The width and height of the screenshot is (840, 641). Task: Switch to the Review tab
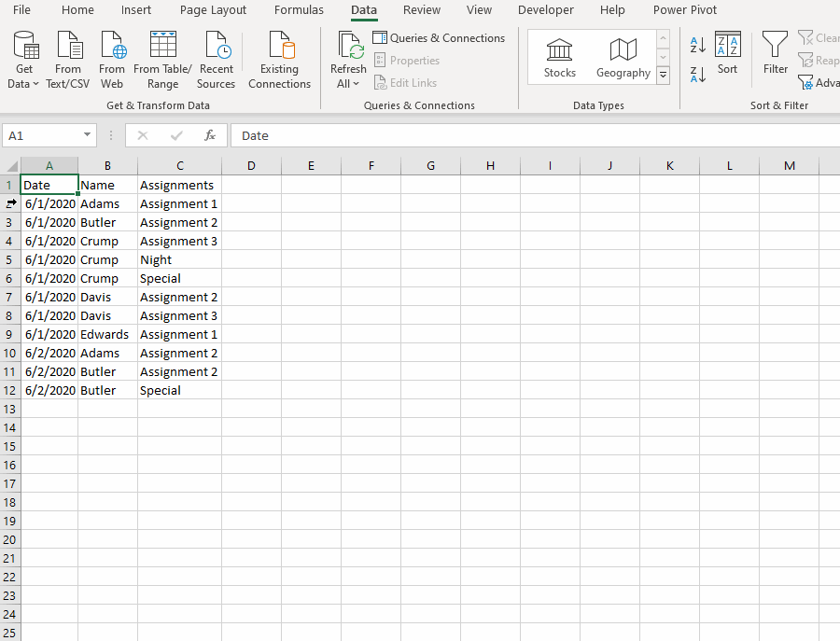(x=422, y=10)
